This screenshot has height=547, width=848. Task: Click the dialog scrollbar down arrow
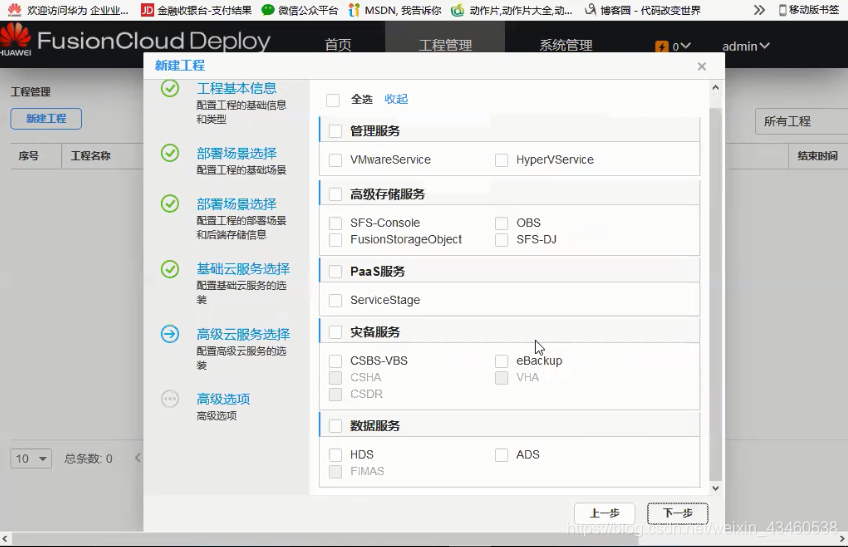[716, 488]
